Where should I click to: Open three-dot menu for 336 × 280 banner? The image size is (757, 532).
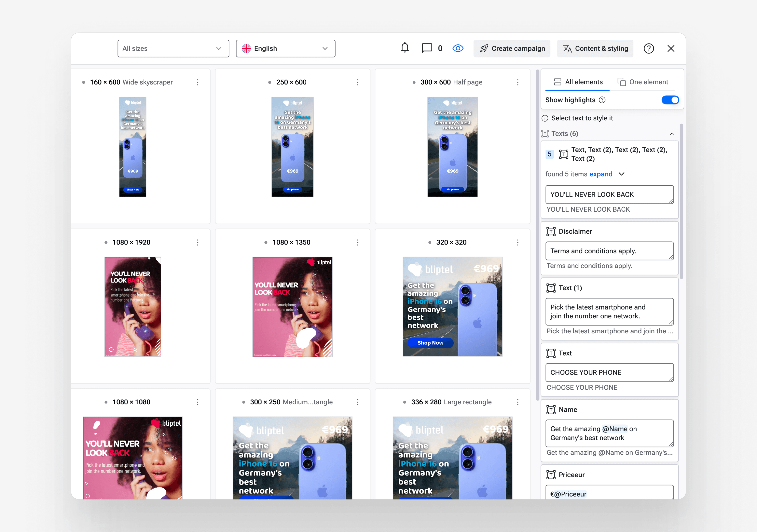tap(518, 402)
